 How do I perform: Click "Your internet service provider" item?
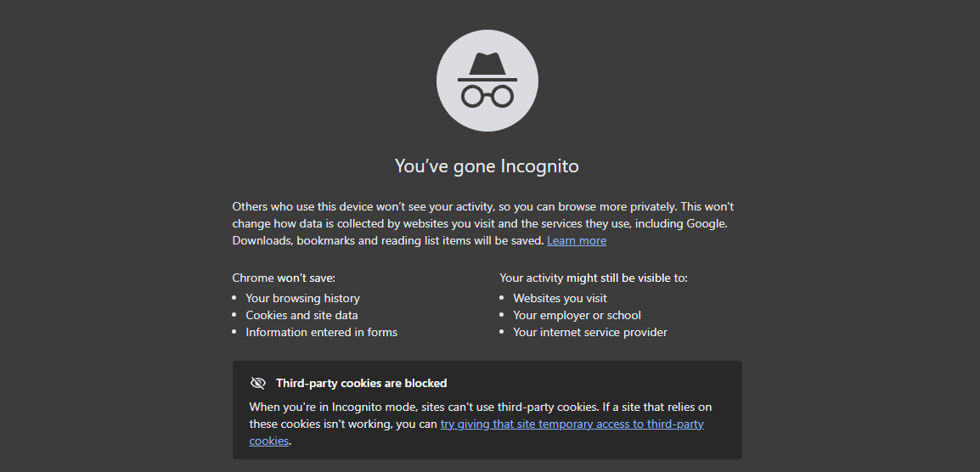click(589, 333)
